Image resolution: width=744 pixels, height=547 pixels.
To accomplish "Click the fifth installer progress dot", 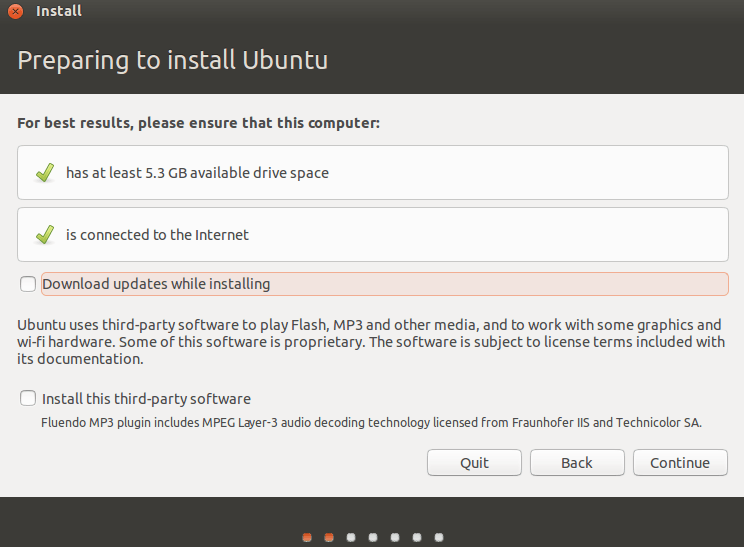I will tap(395, 537).
